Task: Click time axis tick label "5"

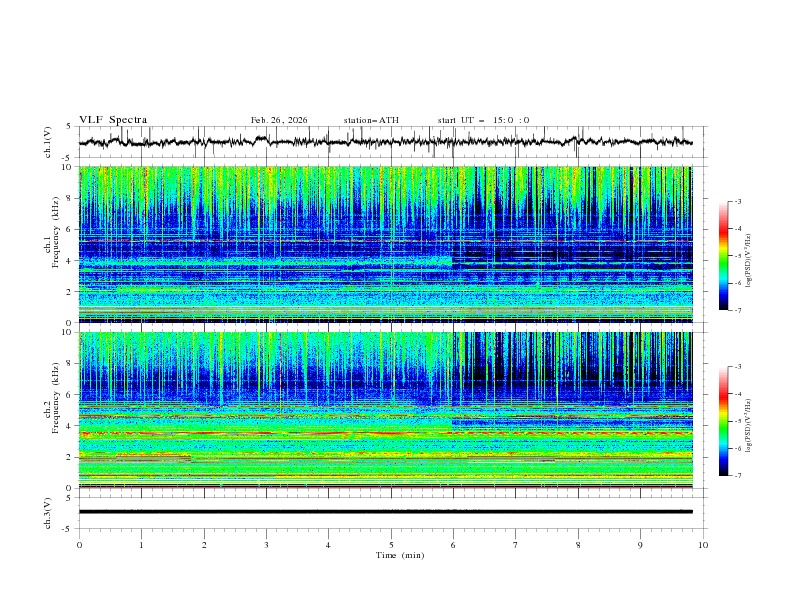Action: click(391, 545)
